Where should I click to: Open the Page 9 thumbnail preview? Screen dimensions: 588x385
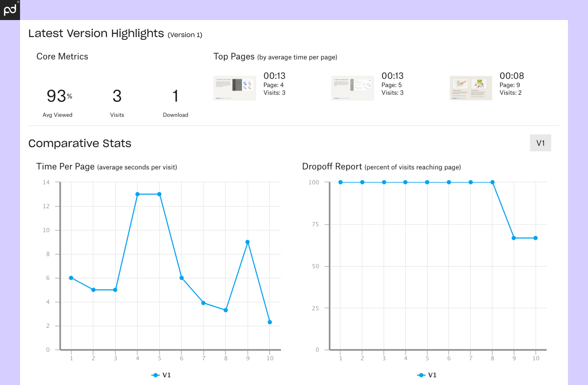point(471,88)
